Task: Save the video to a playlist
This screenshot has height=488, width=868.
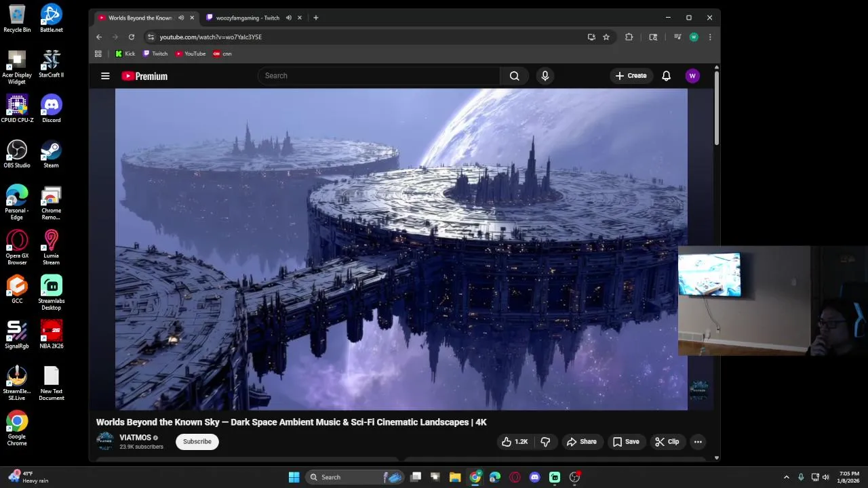Action: coord(626,442)
